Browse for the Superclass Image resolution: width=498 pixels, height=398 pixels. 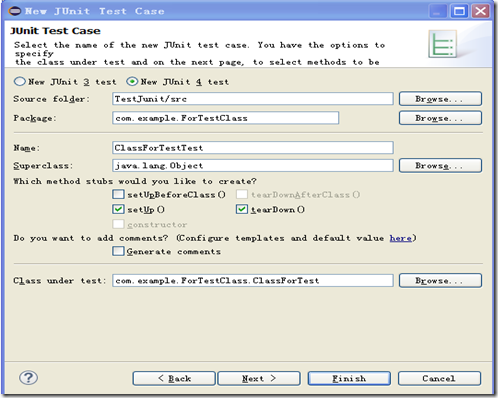(x=440, y=166)
